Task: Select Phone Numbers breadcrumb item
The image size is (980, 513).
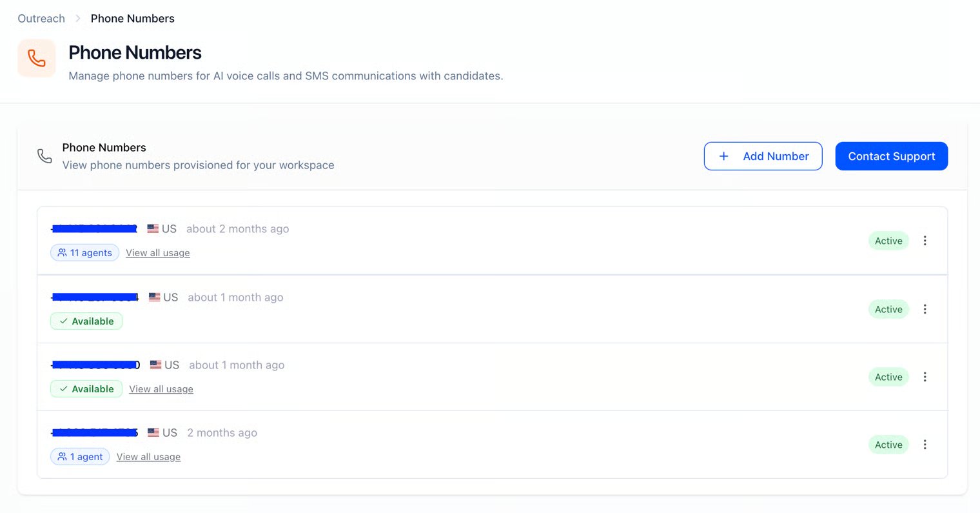Action: click(132, 18)
